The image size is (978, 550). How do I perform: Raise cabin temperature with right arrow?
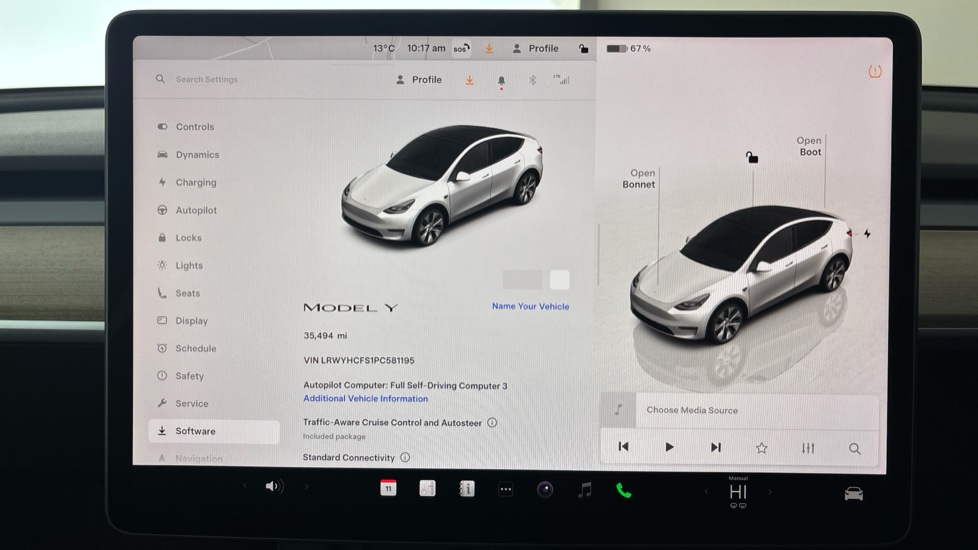pyautogui.click(x=770, y=492)
